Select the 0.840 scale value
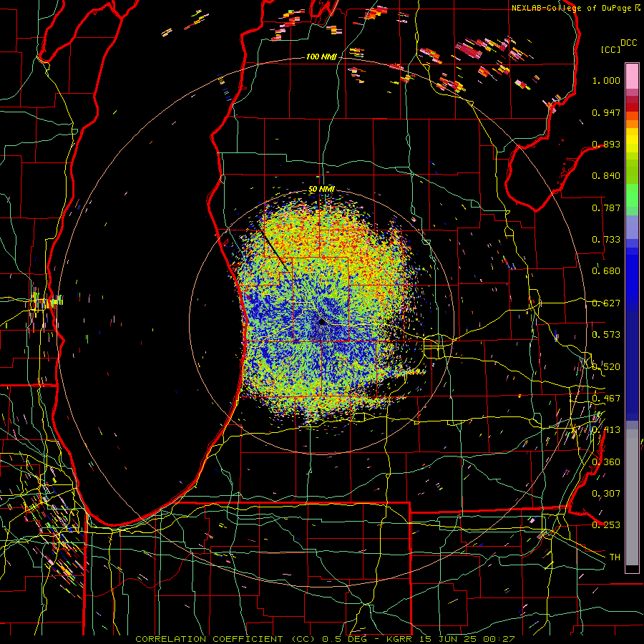The height and width of the screenshot is (644, 644). coord(606,176)
